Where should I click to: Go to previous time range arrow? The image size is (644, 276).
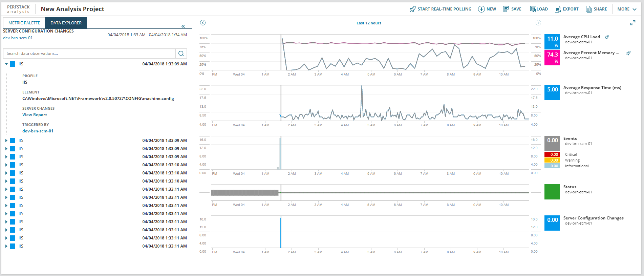[203, 23]
